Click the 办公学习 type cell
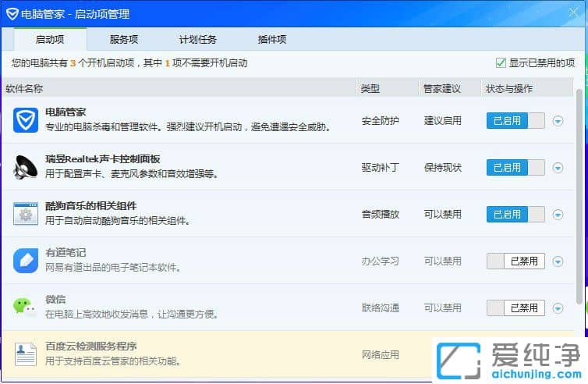Screen dimensions: 588x384 [381, 261]
